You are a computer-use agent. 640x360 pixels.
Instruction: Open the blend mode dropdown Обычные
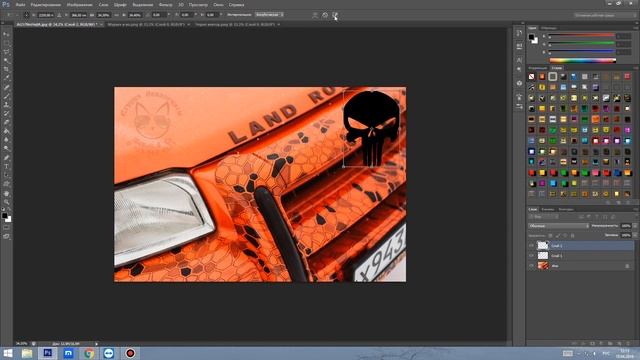click(x=558, y=226)
